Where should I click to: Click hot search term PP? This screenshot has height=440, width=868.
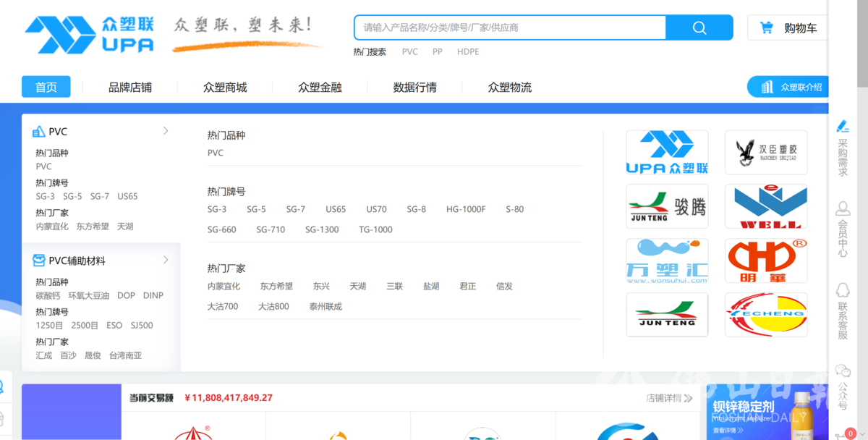point(438,52)
